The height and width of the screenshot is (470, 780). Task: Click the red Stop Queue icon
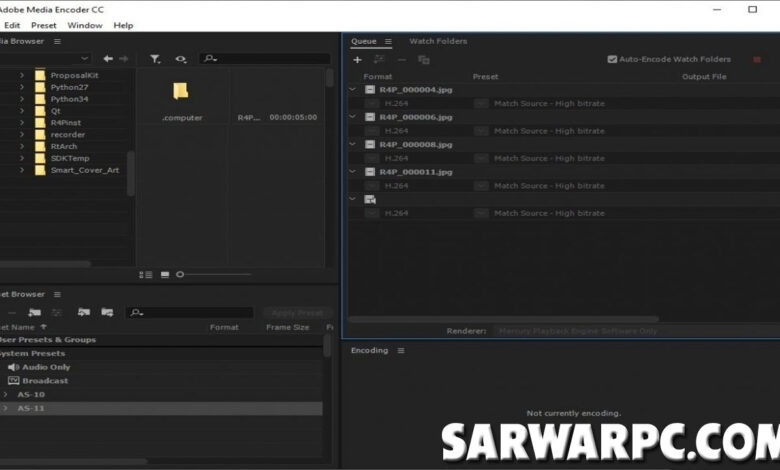[757, 60]
